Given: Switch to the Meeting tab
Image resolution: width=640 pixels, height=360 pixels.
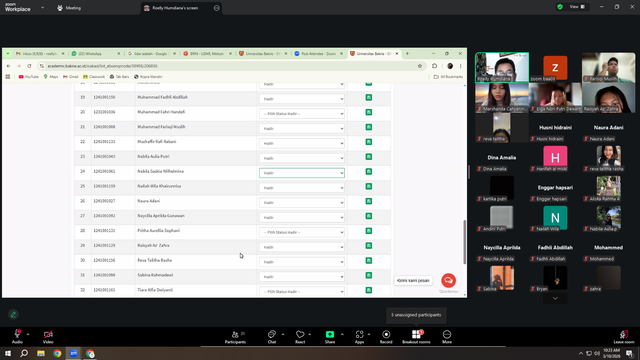Looking at the screenshot, I should point(69,8).
